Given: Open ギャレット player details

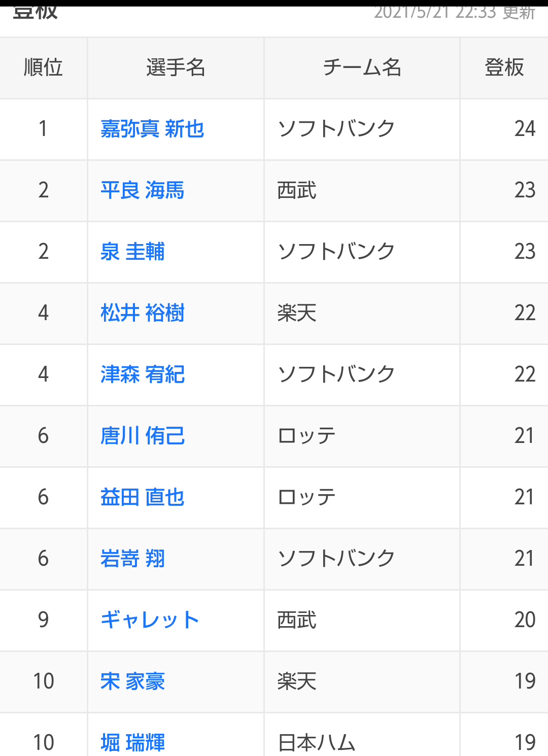Looking at the screenshot, I should tap(150, 620).
